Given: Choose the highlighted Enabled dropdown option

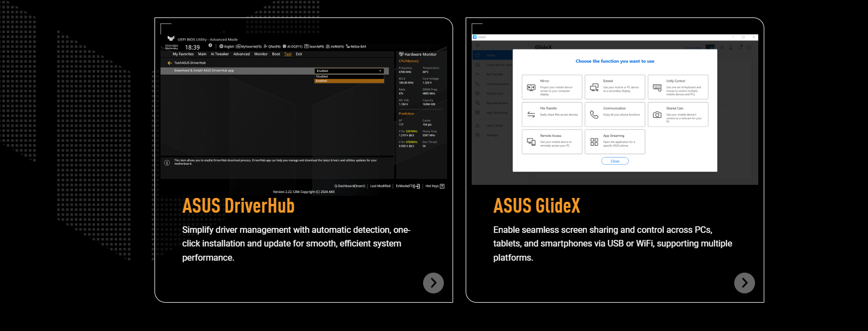Looking at the screenshot, I should click(349, 81).
